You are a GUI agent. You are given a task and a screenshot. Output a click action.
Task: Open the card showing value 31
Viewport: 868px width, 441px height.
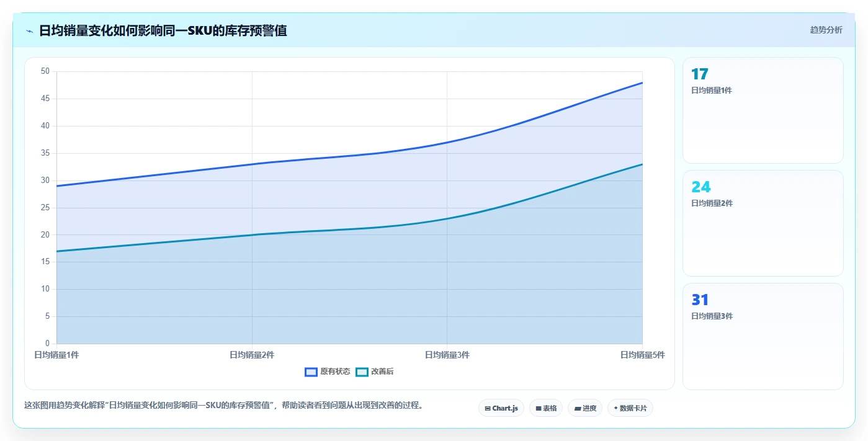(763, 337)
